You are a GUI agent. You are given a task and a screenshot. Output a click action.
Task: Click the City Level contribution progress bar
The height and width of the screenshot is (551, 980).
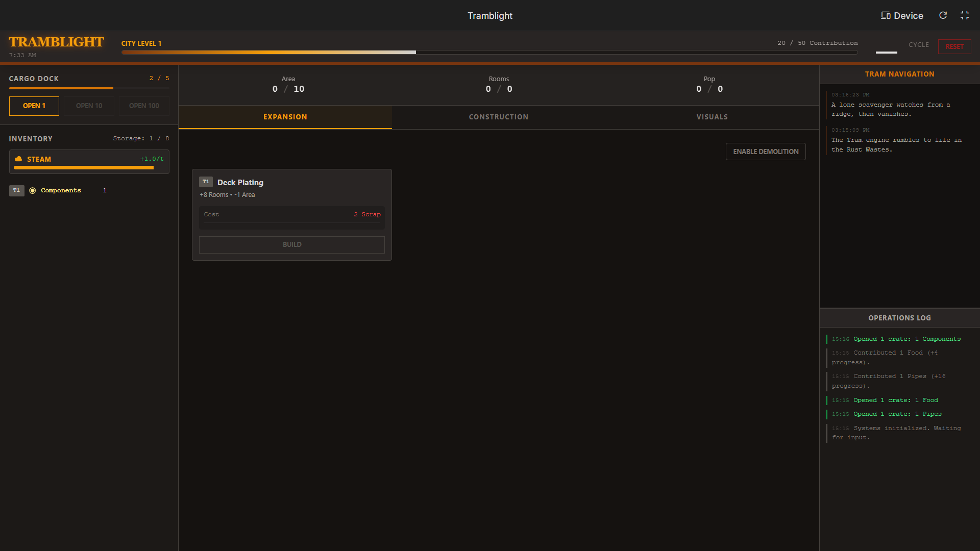click(489, 52)
